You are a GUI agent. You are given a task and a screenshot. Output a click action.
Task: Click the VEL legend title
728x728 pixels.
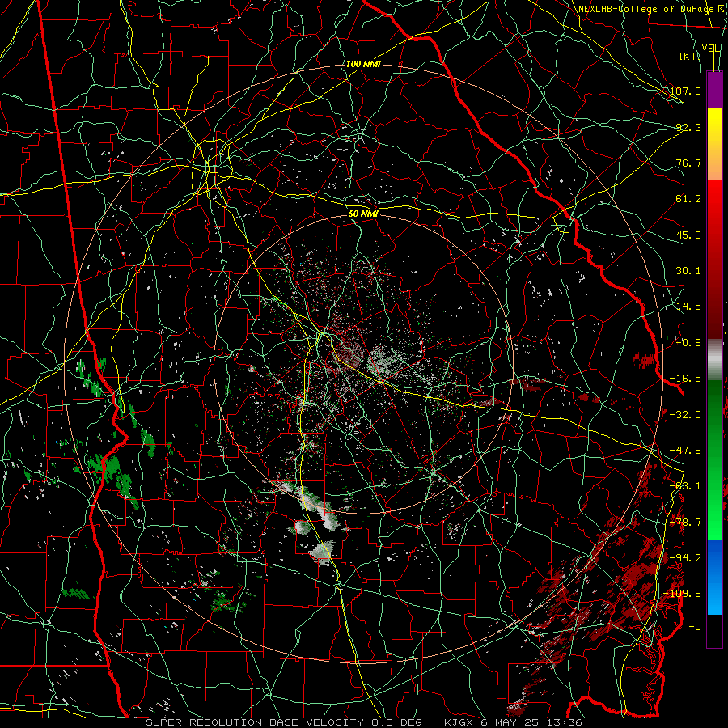(710, 49)
